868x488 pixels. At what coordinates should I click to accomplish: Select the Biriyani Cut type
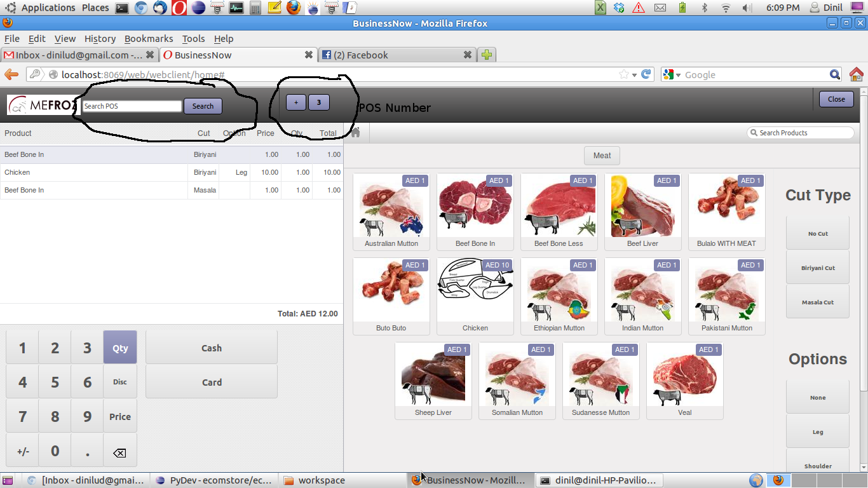(x=818, y=268)
